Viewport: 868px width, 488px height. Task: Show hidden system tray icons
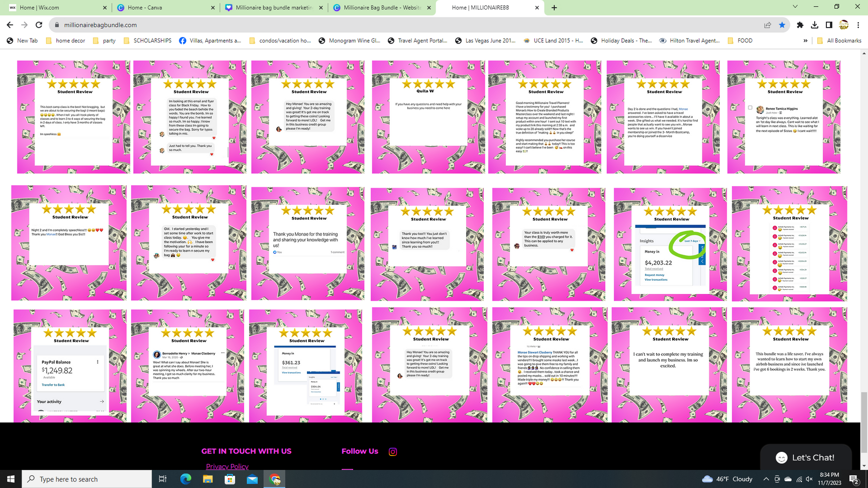click(766, 479)
